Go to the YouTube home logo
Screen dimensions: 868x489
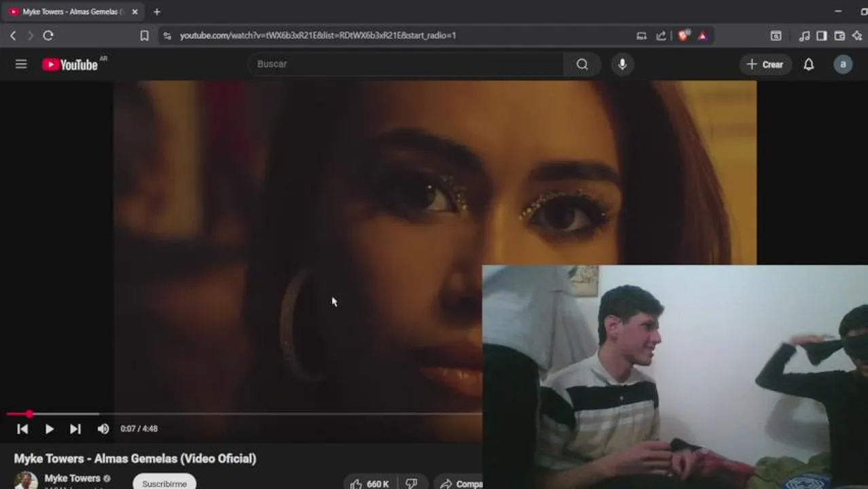point(71,65)
